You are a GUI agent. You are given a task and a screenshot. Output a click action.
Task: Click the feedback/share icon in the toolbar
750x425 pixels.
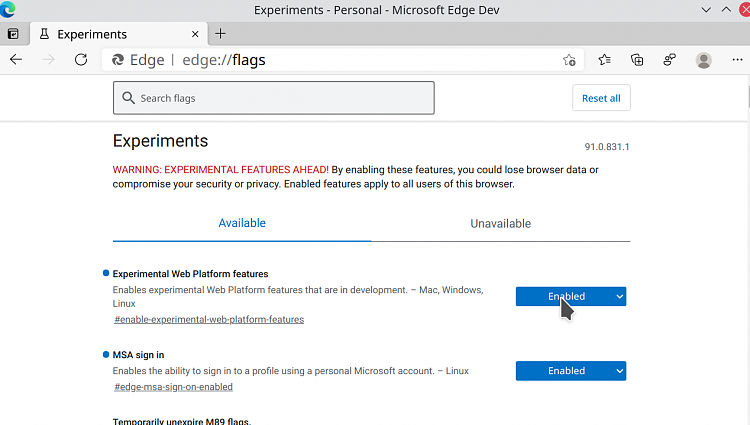pos(669,60)
